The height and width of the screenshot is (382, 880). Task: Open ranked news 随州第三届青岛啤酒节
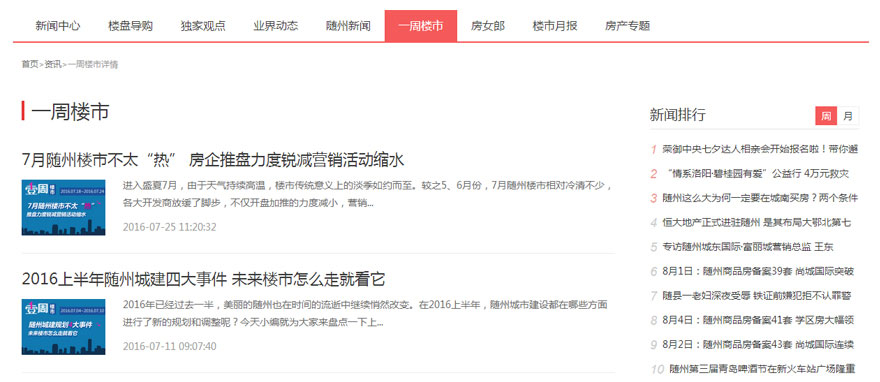(762, 369)
